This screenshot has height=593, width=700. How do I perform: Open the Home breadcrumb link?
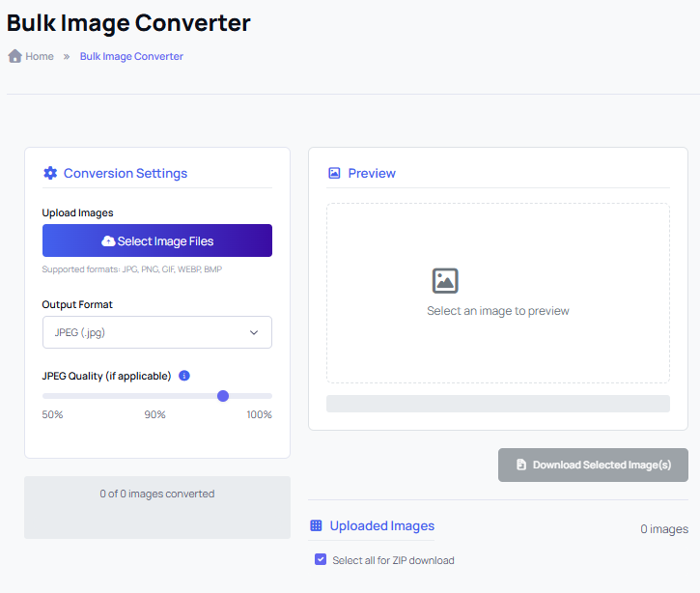point(40,56)
